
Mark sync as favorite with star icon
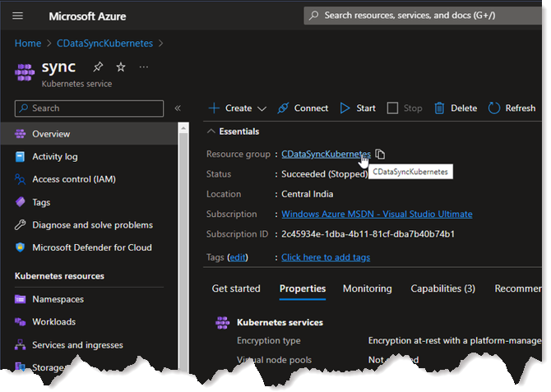point(121,67)
